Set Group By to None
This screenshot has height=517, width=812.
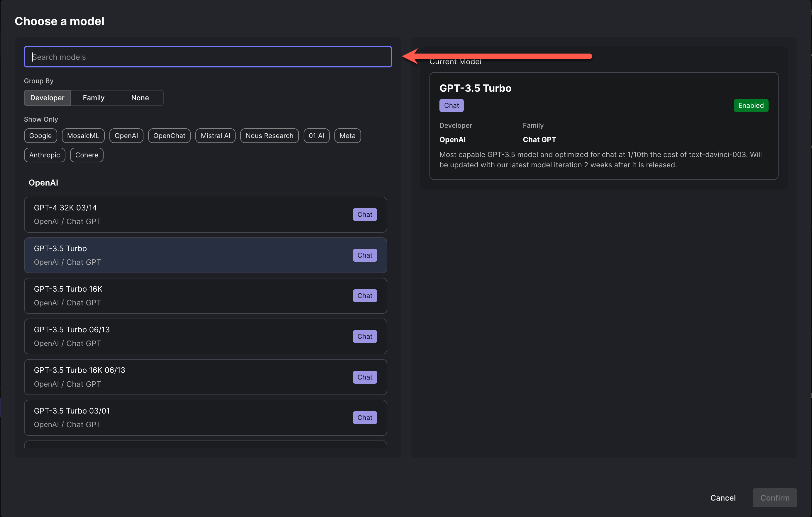click(140, 98)
